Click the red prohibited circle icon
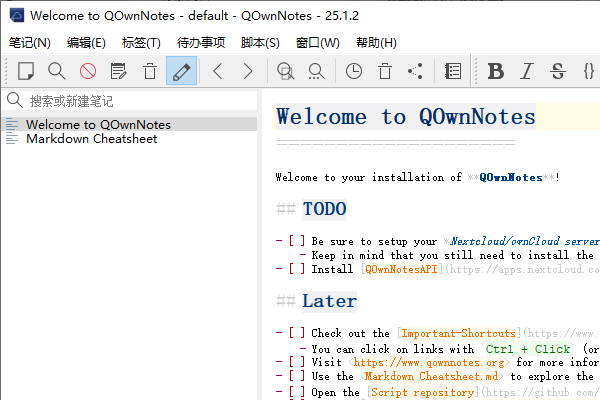This screenshot has width=600, height=400. tap(88, 71)
